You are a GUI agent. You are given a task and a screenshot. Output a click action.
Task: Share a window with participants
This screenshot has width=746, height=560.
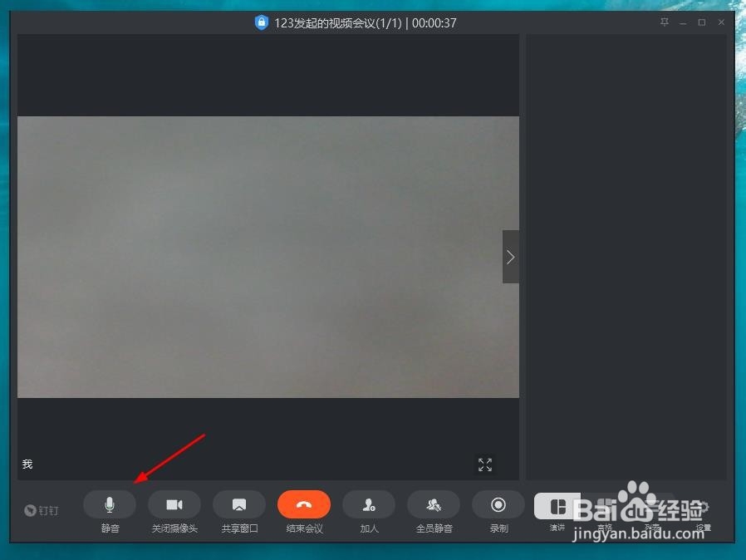pyautogui.click(x=238, y=504)
